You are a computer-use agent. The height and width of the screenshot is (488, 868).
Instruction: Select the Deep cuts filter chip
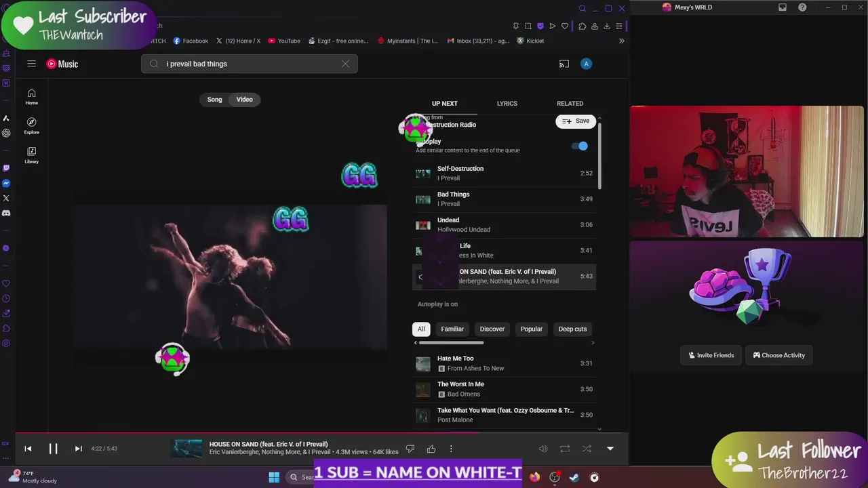point(572,329)
